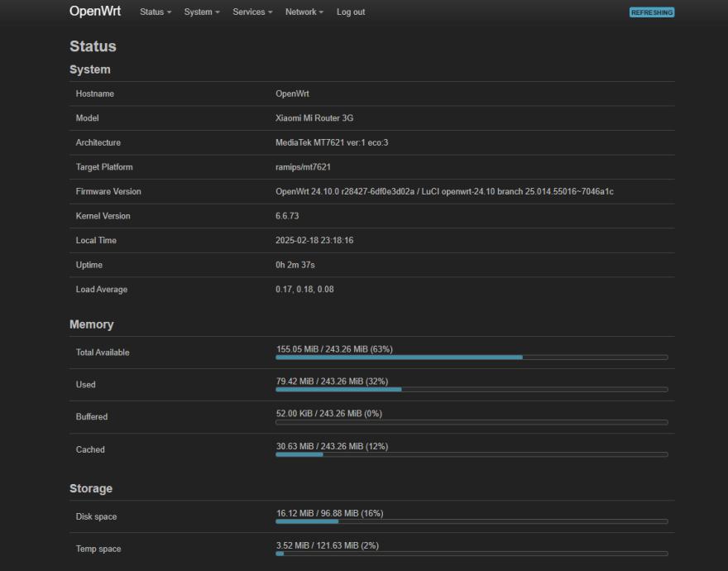Click the Firmware Version value text
The image size is (728, 571).
444,192
